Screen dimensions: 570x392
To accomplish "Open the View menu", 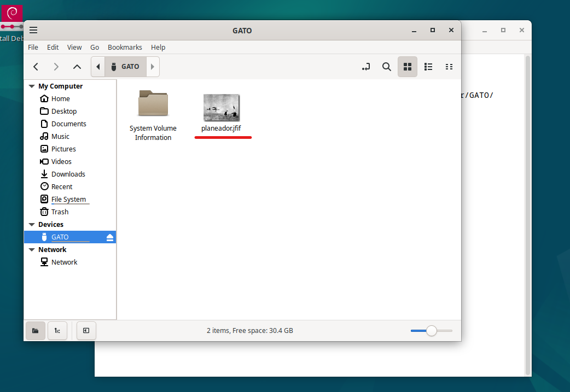I will pyautogui.click(x=74, y=48).
